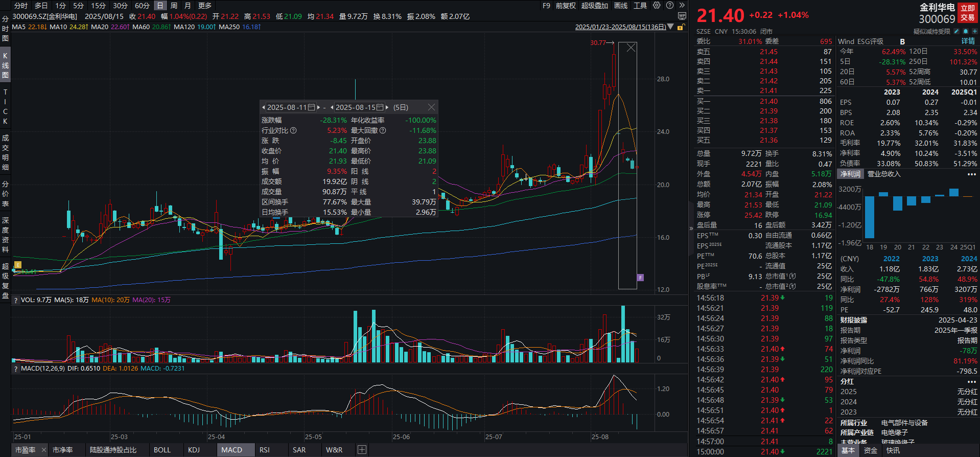Switch the chart to 营业总收入
The height and width of the screenshot is (457, 980).
point(883,174)
